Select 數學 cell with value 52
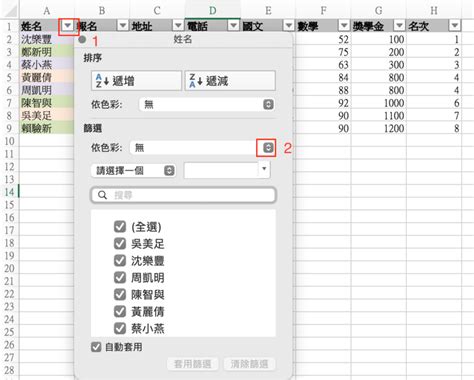This screenshot has height=380, width=474. [323, 39]
